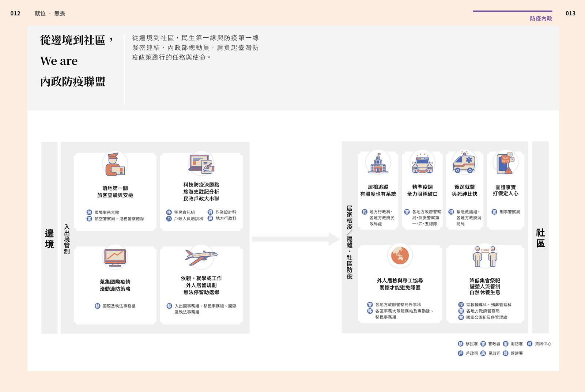
Task: Click the headline 從邊境到社區，
Action: point(77,40)
